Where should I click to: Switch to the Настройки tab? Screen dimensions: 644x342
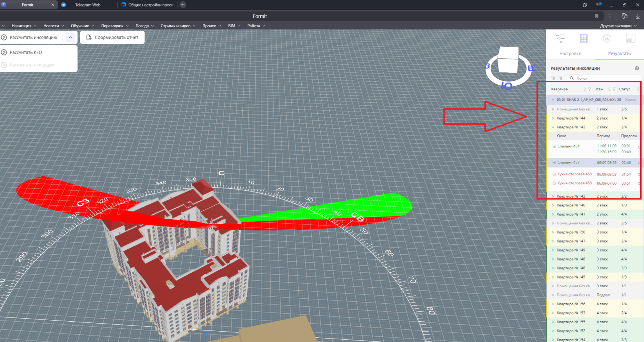pos(570,54)
